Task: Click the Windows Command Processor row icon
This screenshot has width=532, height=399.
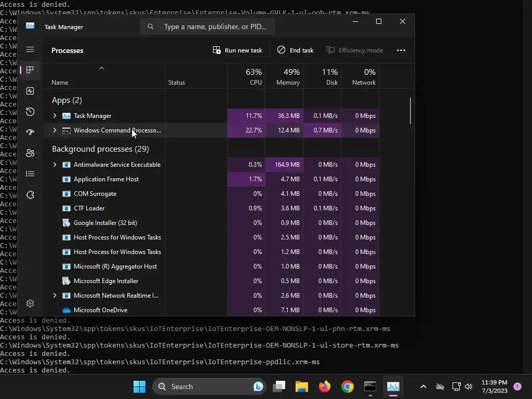Action: tap(66, 130)
